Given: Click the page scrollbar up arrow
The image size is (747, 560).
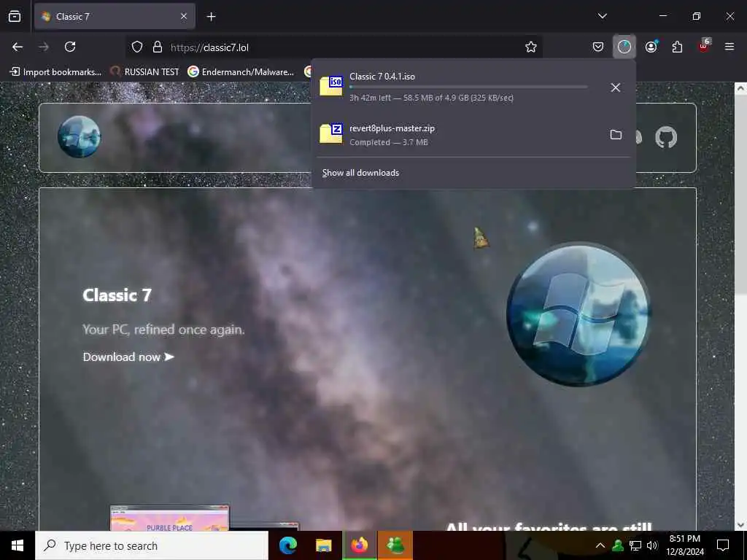Looking at the screenshot, I should coord(740,88).
